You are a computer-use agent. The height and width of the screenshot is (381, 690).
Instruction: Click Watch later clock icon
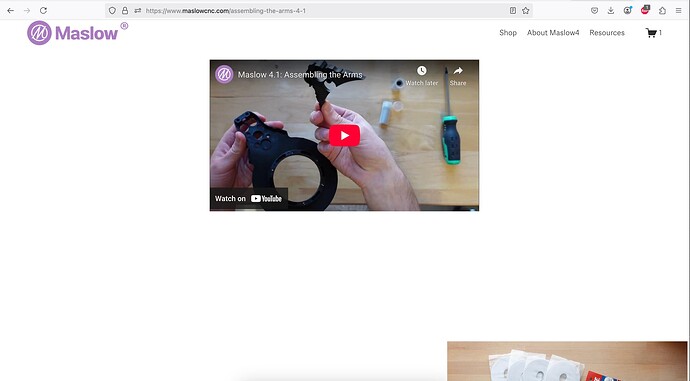[x=422, y=70]
